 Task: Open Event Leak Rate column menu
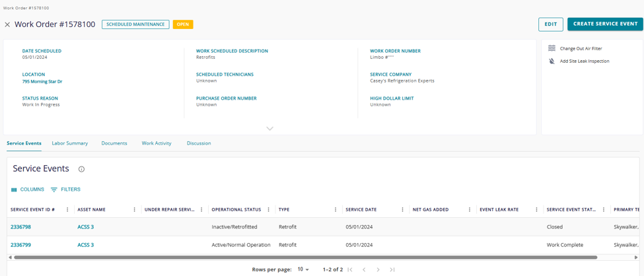536,209
